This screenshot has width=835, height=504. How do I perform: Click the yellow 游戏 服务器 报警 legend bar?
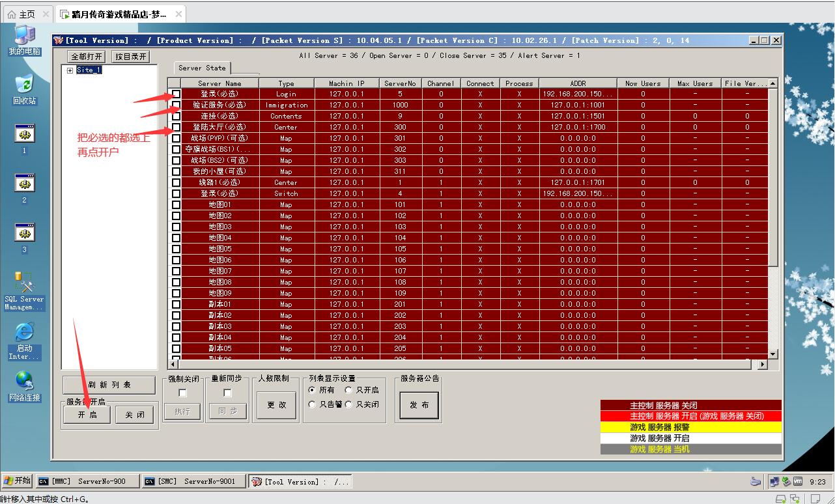pos(690,427)
